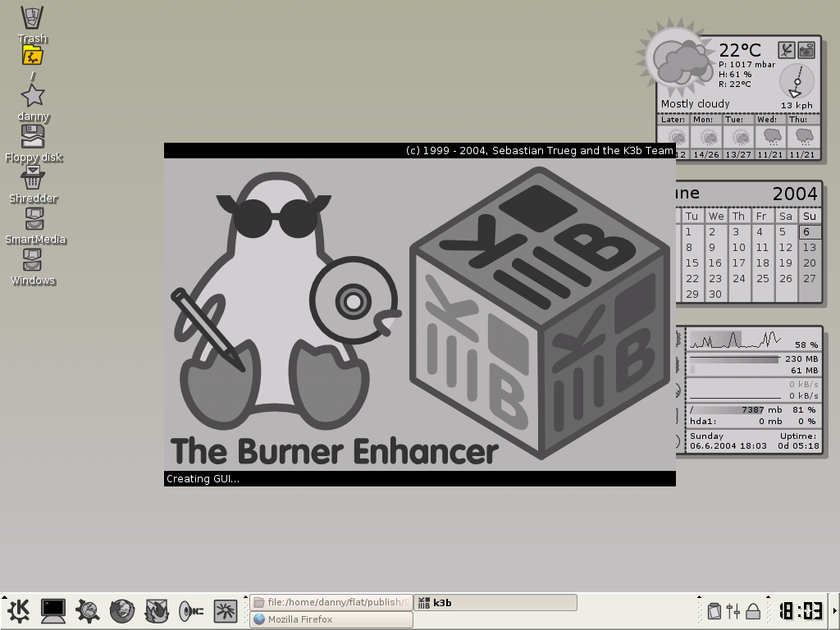Open the KMix volume mixer tray icon

point(733,611)
